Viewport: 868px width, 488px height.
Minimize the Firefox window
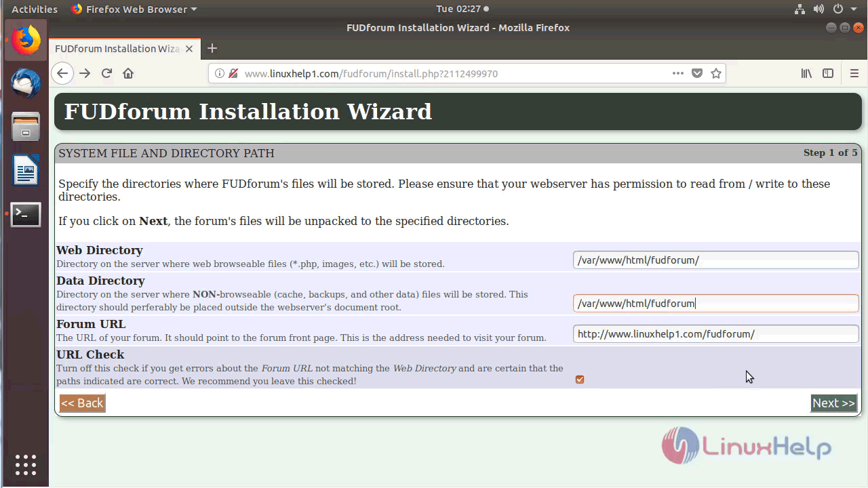point(831,28)
